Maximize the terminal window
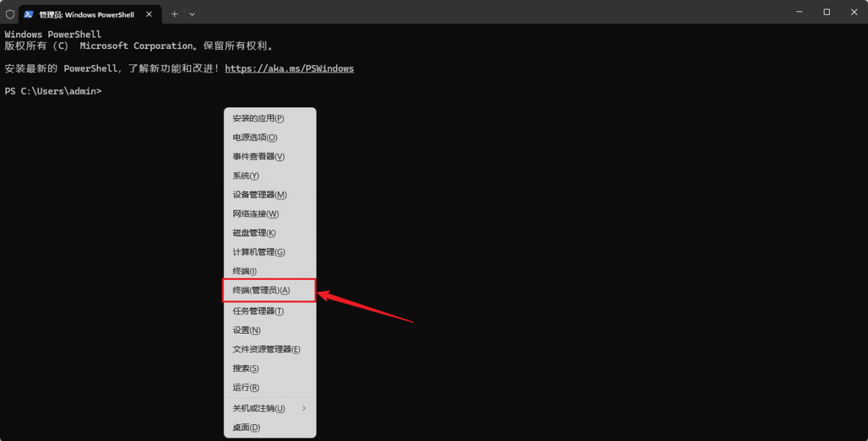Viewport: 868px width, 441px height. pyautogui.click(x=827, y=12)
